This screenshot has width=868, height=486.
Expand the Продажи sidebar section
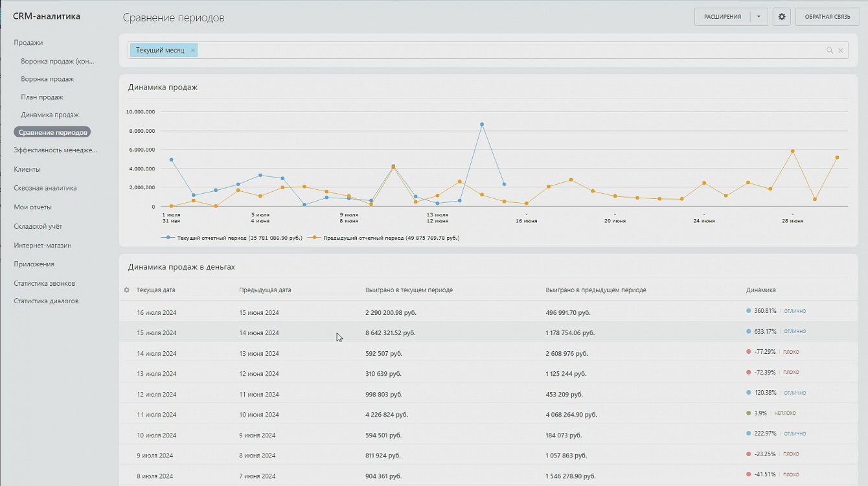point(29,43)
